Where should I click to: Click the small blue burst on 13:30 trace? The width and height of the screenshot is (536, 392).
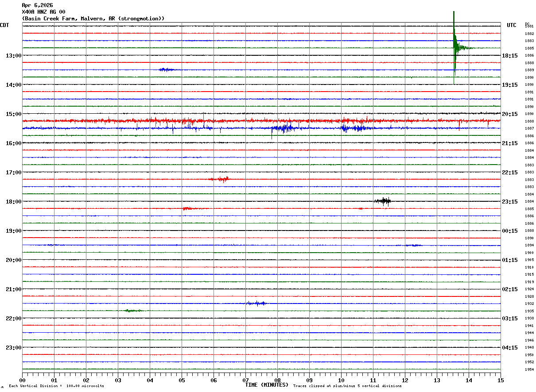tap(167, 69)
